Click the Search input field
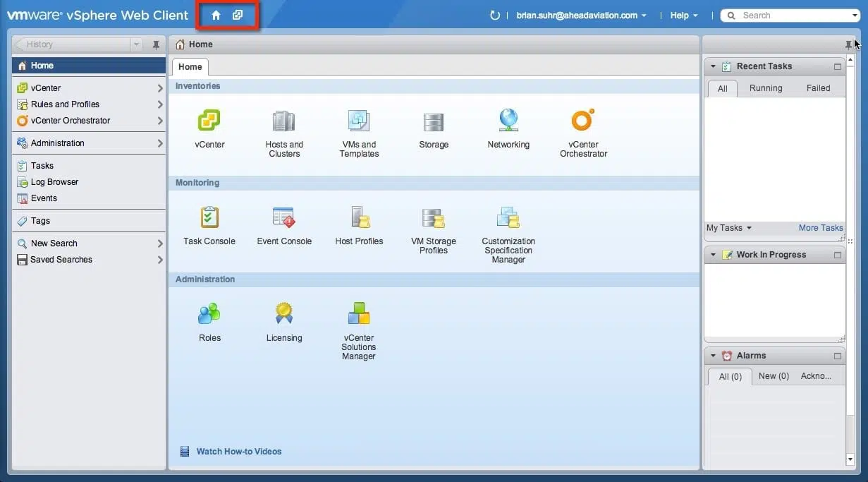This screenshot has height=482, width=868. click(790, 16)
